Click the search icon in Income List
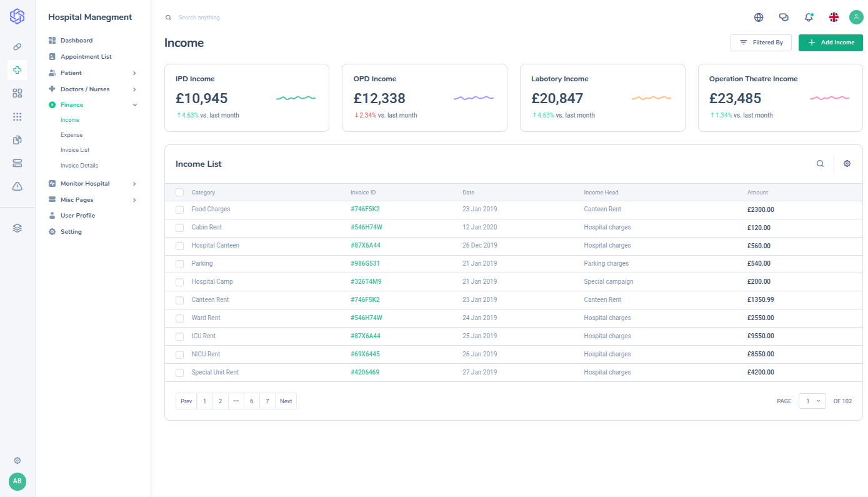This screenshot has height=497, width=868. tap(820, 164)
